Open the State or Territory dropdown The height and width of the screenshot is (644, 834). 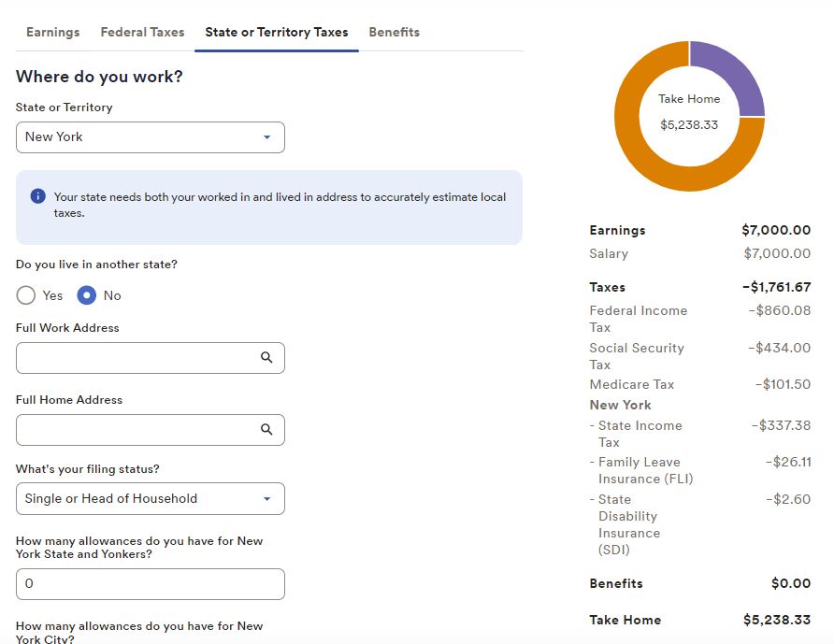150,137
